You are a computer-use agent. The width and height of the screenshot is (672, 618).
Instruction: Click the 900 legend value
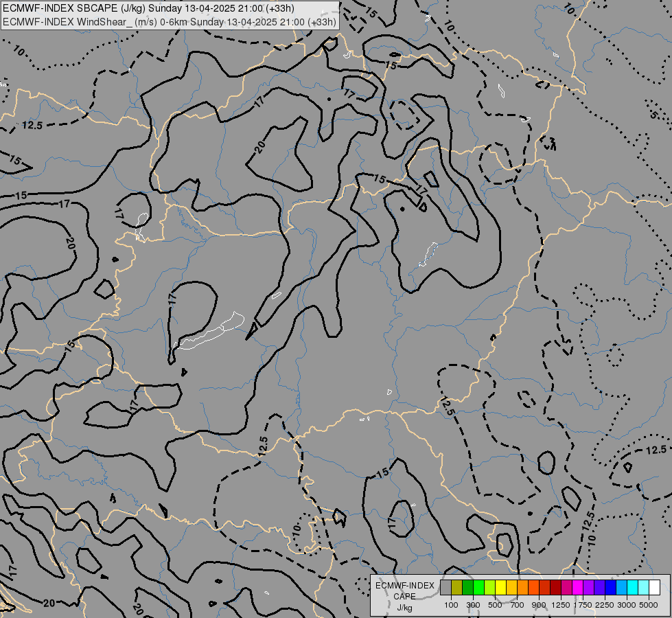click(x=539, y=605)
